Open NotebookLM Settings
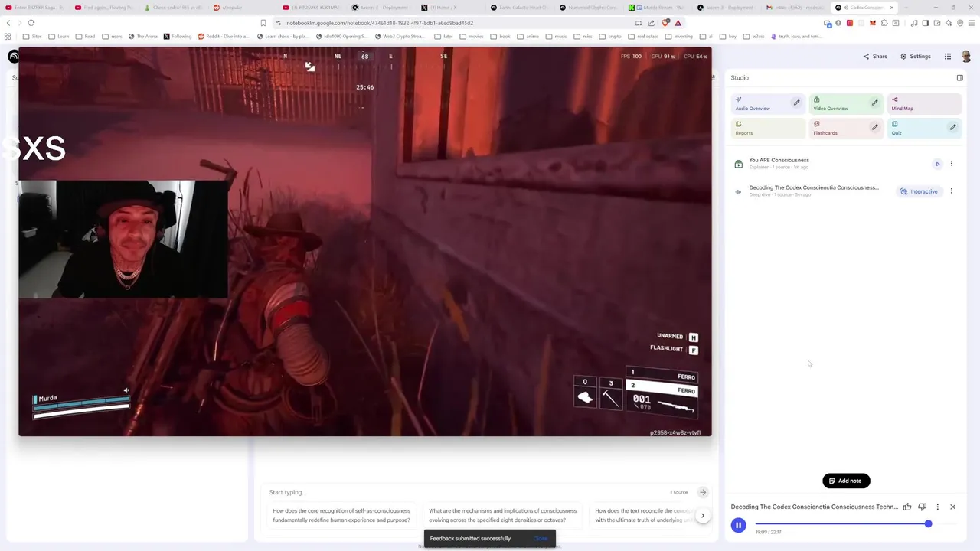 point(916,56)
